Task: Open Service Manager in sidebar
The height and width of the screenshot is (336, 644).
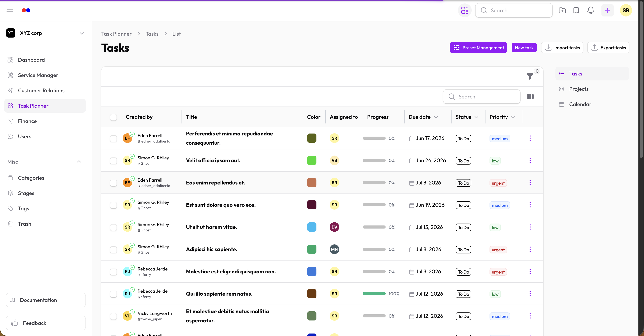Action: (45, 75)
